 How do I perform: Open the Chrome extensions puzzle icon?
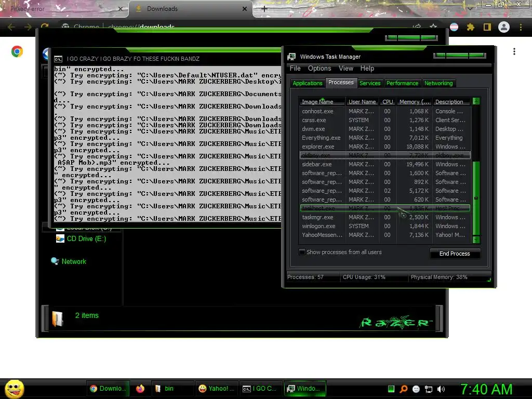[470, 27]
